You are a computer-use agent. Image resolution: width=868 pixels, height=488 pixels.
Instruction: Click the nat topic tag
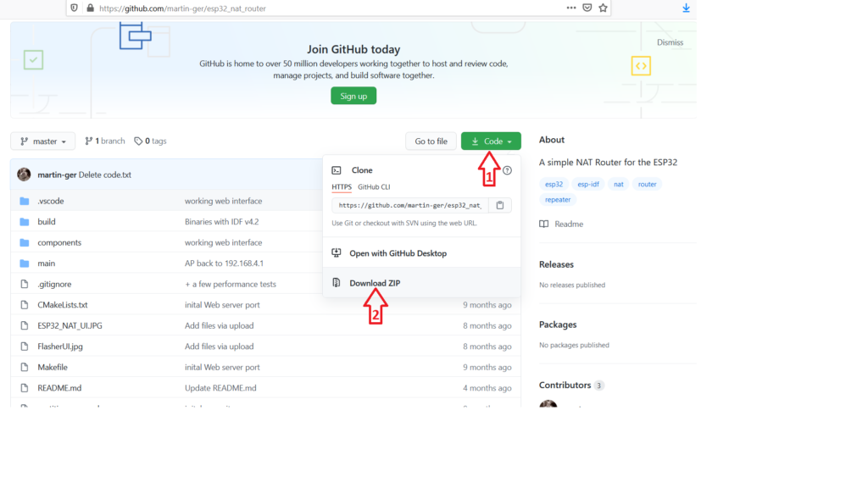tap(618, 184)
